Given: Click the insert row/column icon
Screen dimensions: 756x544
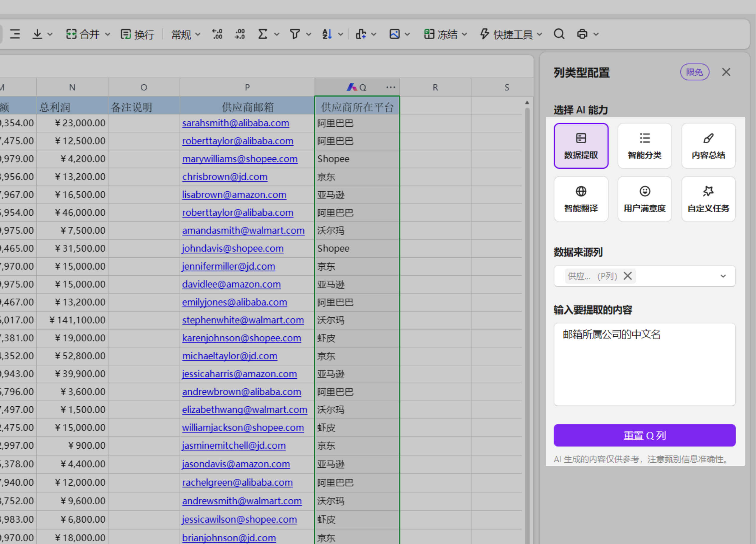Looking at the screenshot, I should 361,34.
